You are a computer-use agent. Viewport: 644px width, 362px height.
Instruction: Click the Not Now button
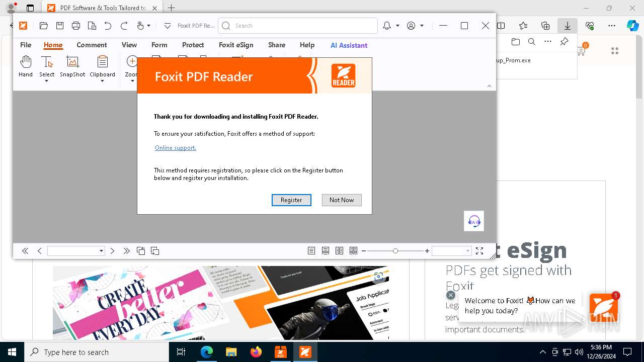[342, 200]
